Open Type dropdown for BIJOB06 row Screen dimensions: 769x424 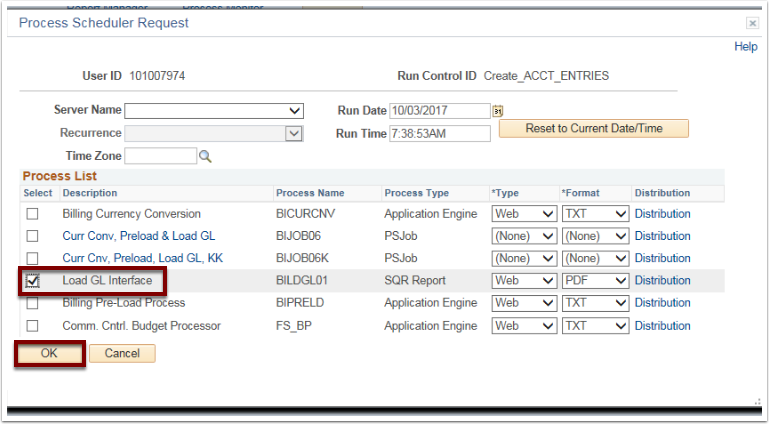click(524, 236)
